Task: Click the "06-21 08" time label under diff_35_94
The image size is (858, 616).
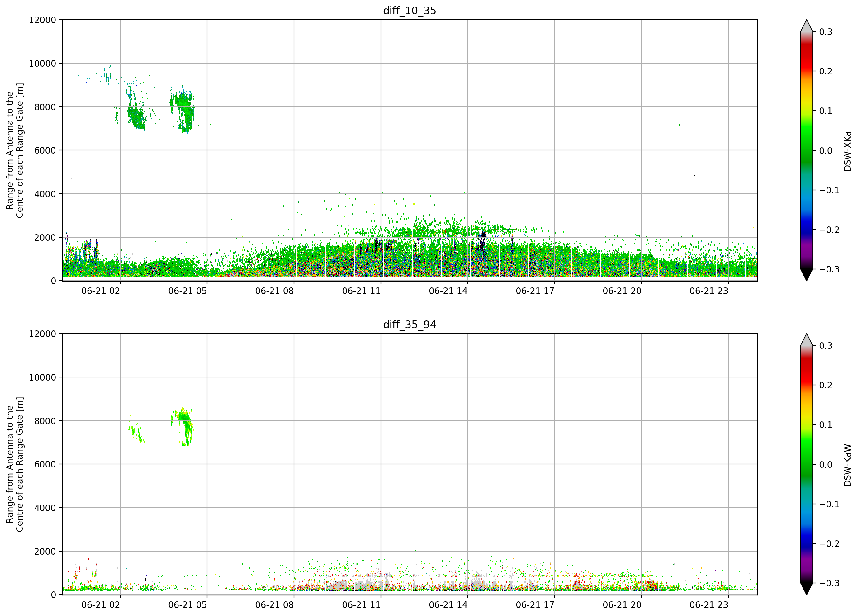Action: [x=274, y=605]
